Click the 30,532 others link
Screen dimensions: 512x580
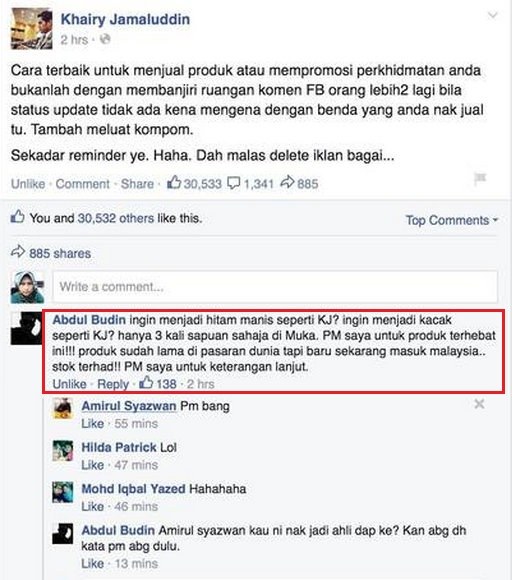[x=115, y=218]
